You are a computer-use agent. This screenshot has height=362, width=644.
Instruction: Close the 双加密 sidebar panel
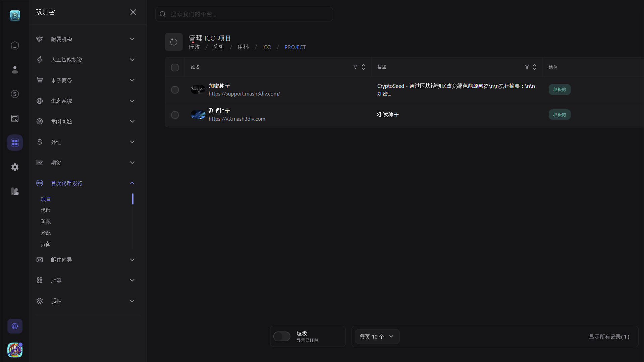[x=133, y=12]
